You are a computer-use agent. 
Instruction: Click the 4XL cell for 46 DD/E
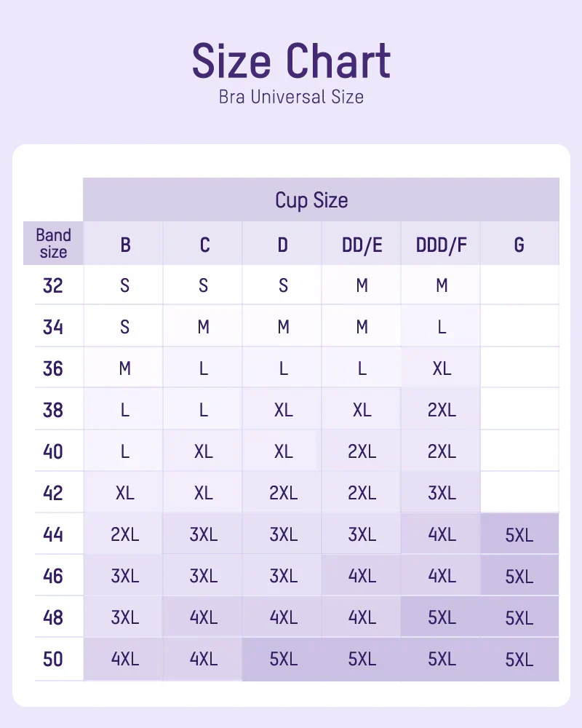point(362,577)
